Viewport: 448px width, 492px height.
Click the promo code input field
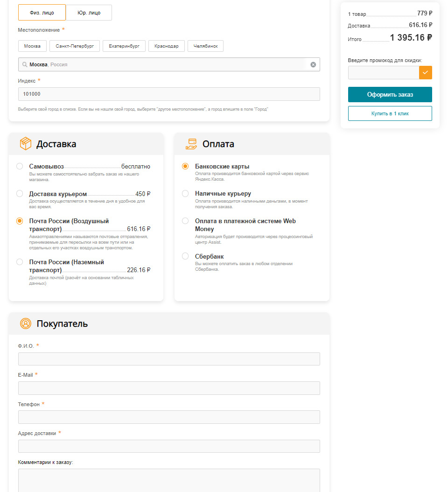click(x=383, y=72)
